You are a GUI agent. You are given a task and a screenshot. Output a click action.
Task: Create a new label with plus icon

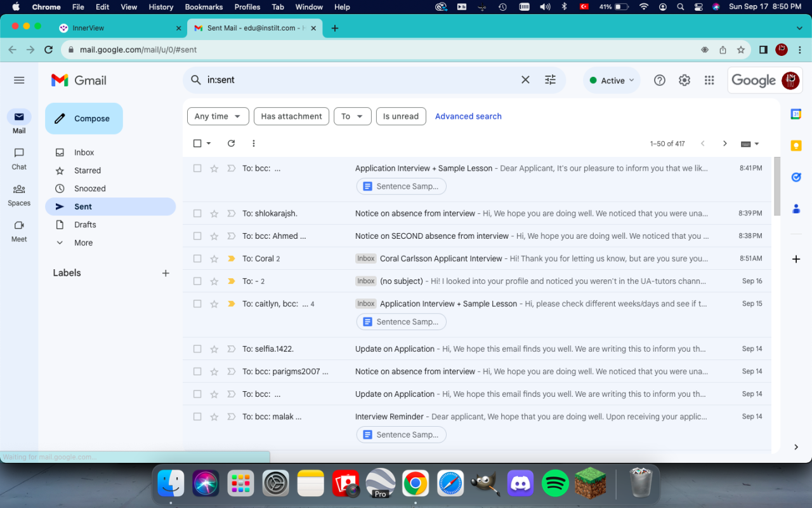(x=166, y=273)
